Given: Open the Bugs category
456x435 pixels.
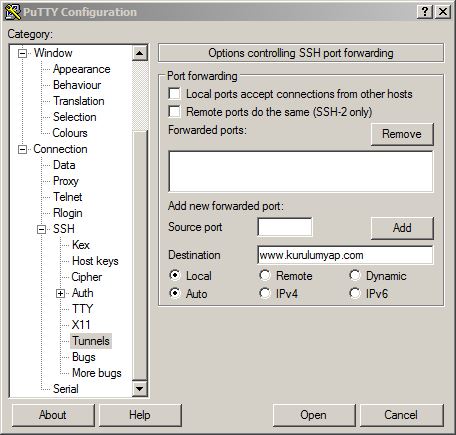Looking at the screenshot, I should tap(84, 357).
